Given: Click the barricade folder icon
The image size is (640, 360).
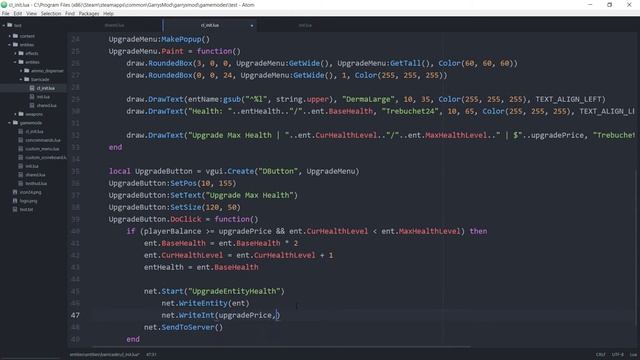Looking at the screenshot, I should pos(27,79).
